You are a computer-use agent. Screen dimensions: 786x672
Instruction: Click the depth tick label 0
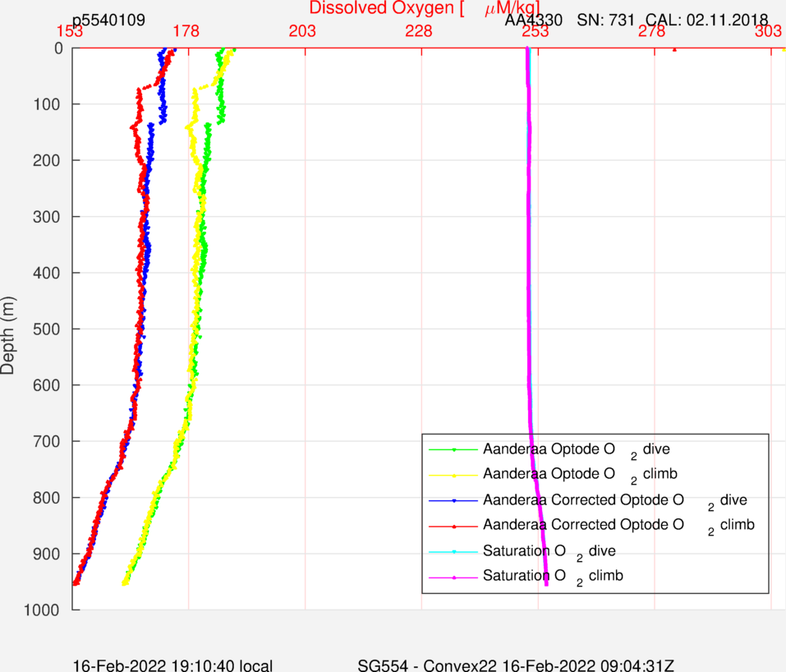(58, 48)
